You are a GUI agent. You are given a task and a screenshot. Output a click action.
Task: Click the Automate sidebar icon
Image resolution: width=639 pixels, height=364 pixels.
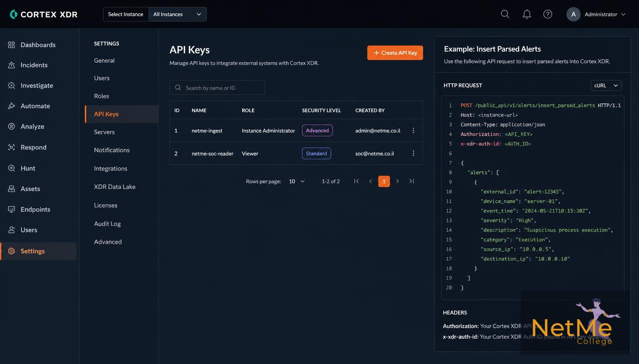click(x=12, y=106)
